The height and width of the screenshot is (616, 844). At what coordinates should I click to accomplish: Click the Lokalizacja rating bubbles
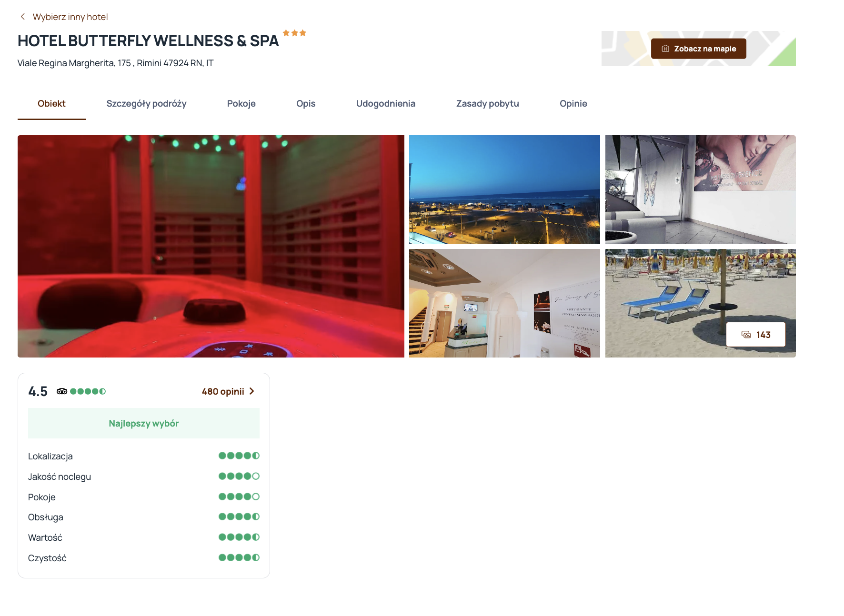(x=239, y=456)
